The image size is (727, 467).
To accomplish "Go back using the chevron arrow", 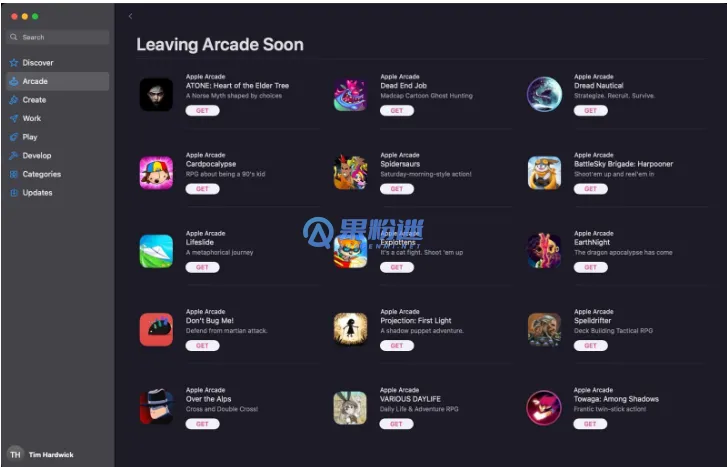I will pos(130,16).
